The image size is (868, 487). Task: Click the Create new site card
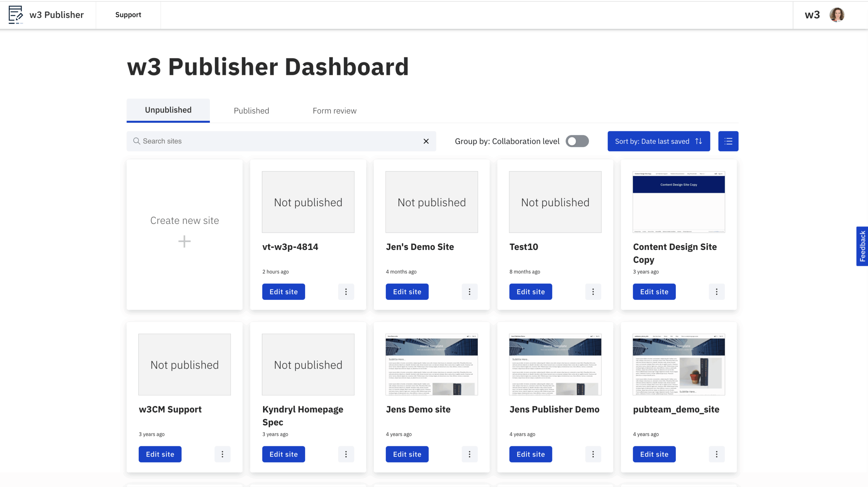coord(184,235)
